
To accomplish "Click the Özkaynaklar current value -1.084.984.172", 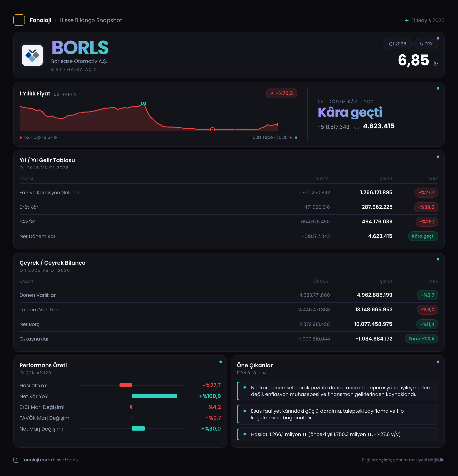I will [x=374, y=339].
